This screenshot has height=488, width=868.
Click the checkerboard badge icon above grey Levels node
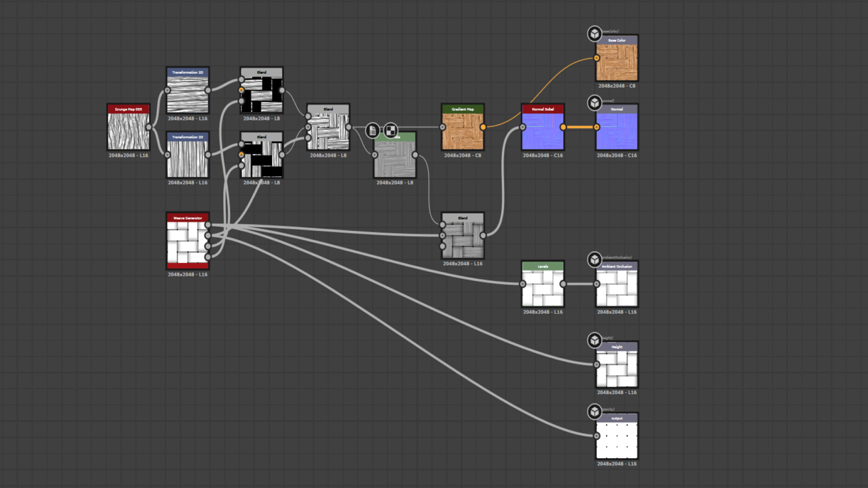(x=391, y=130)
